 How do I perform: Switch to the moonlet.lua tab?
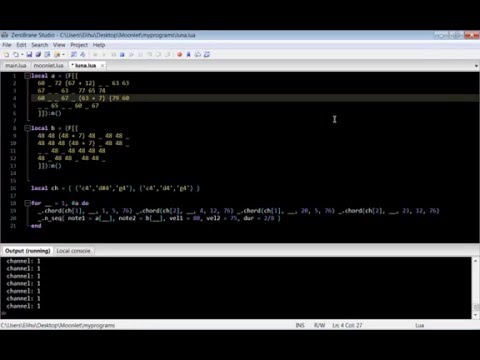(48, 65)
